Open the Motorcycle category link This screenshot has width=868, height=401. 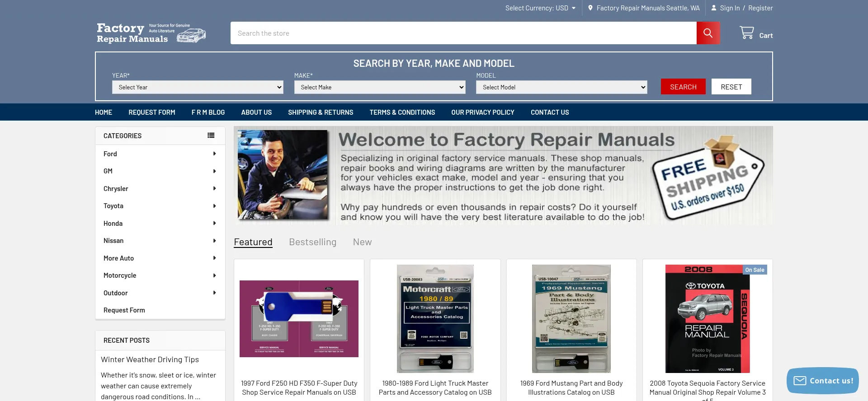[x=120, y=275]
